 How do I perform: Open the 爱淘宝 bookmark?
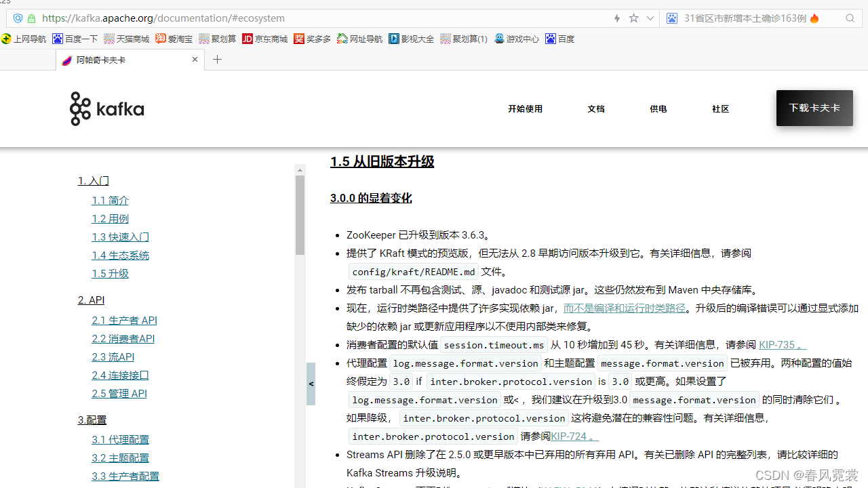pos(174,39)
